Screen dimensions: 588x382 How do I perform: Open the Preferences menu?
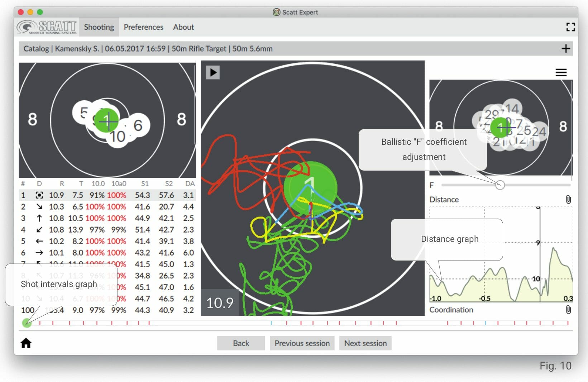click(143, 27)
